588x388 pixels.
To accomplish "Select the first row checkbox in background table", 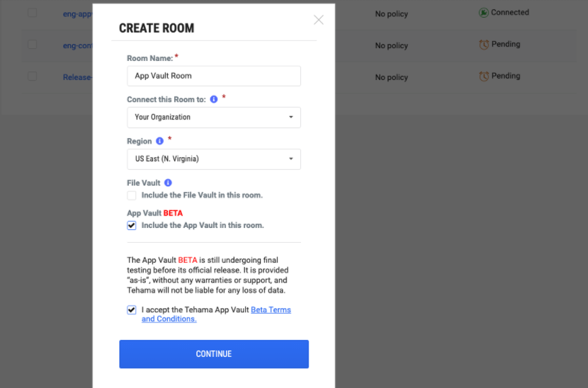I will (x=33, y=13).
